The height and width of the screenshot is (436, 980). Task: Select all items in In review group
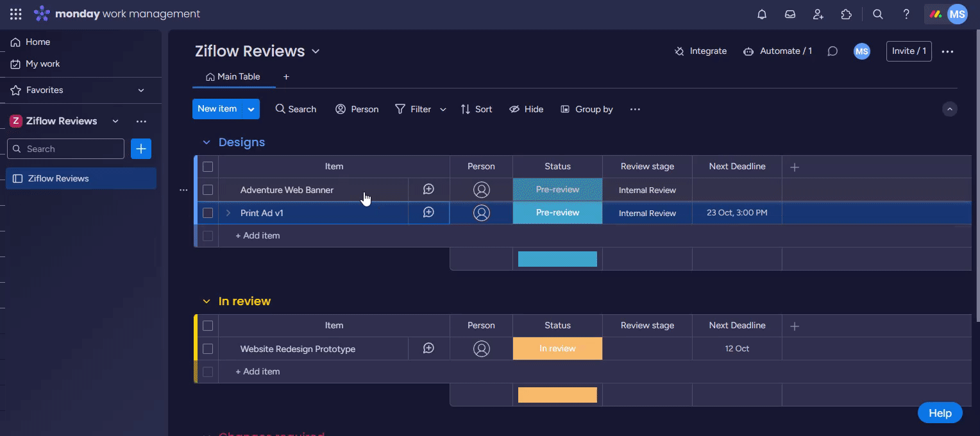tap(208, 326)
